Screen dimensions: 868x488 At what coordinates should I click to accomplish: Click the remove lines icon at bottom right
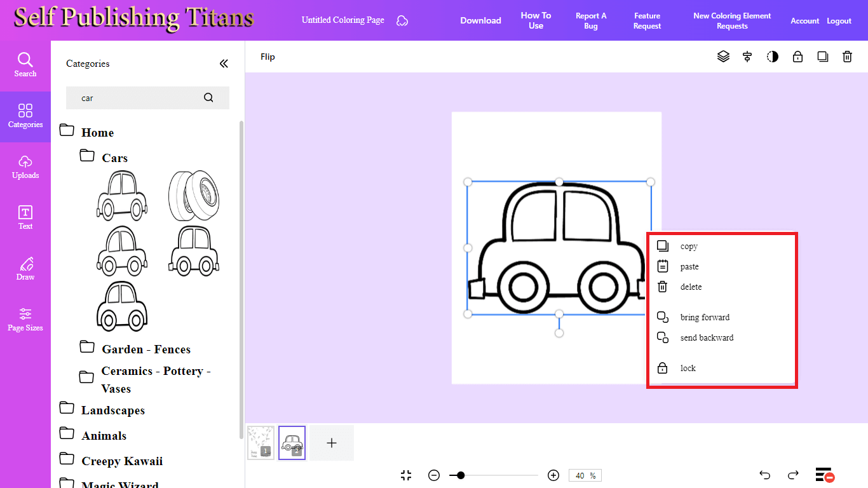tap(825, 475)
